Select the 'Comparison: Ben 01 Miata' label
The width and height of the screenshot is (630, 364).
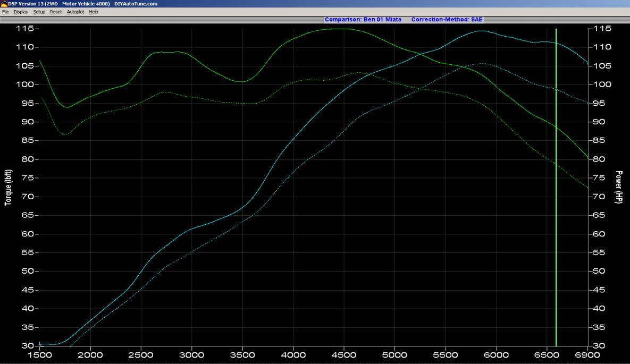click(x=363, y=20)
